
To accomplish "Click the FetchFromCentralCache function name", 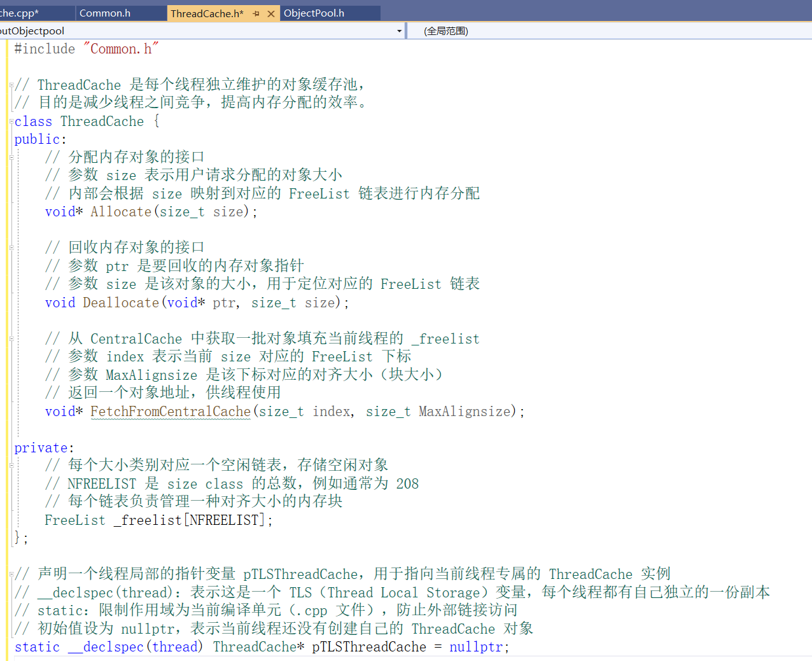I will tap(171, 412).
